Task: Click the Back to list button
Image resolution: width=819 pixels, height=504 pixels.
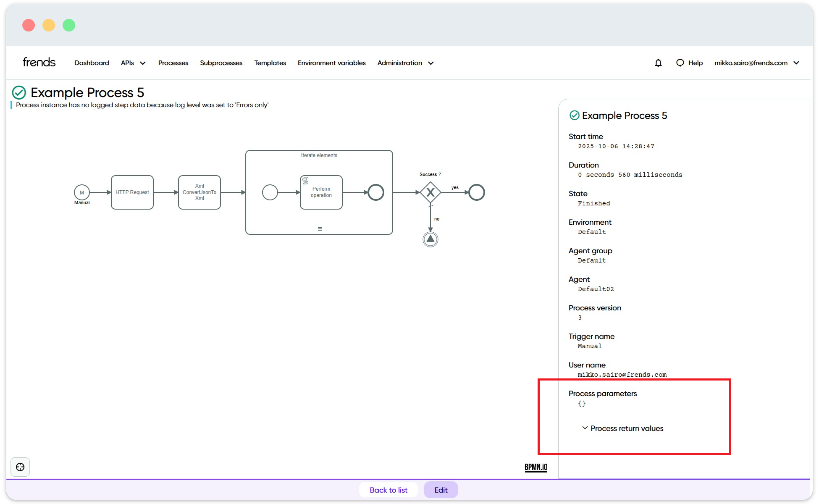Action: pyautogui.click(x=388, y=490)
